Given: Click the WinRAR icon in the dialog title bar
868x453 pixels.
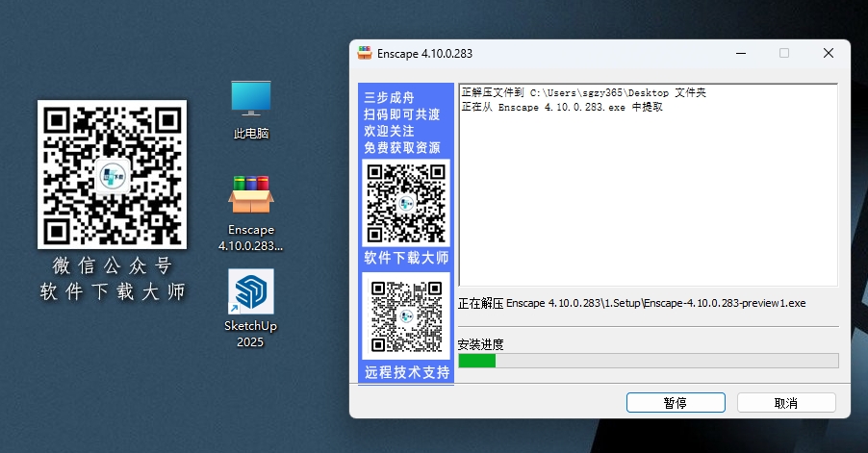Looking at the screenshot, I should (365, 53).
